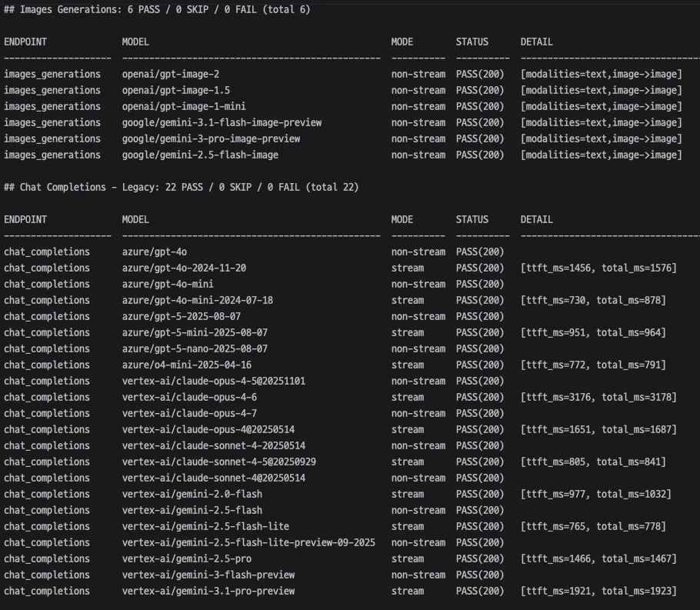This screenshot has width=700, height=610.
Task: Click detail [ttft_ms=1456, total_ms=1576]
Action: [x=598, y=268]
